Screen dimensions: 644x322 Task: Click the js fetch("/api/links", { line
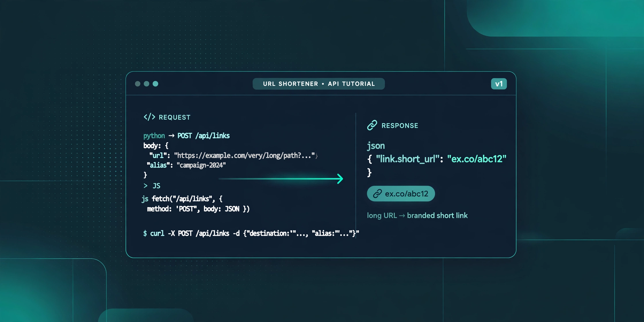point(182,199)
